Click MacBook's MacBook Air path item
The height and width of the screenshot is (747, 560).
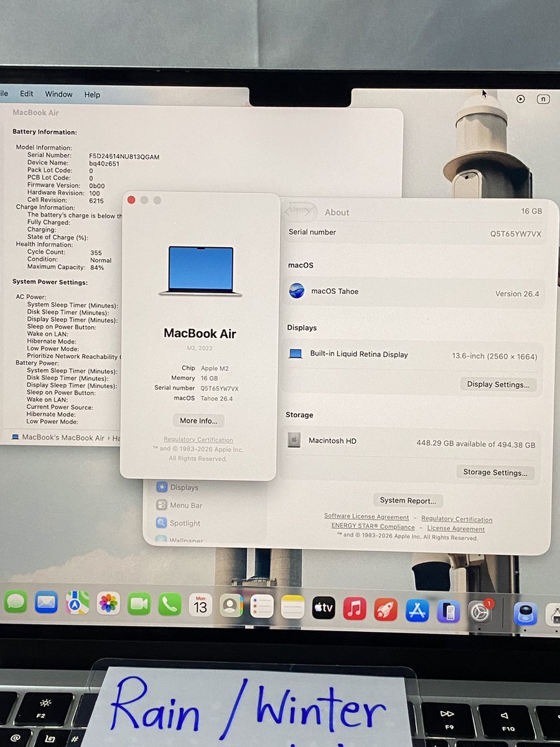click(x=58, y=438)
